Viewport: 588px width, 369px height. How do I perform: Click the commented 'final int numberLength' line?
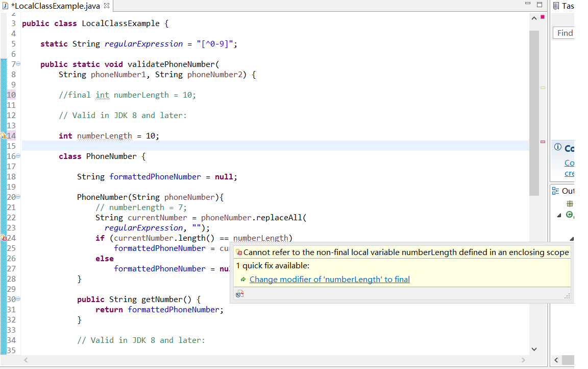click(127, 95)
